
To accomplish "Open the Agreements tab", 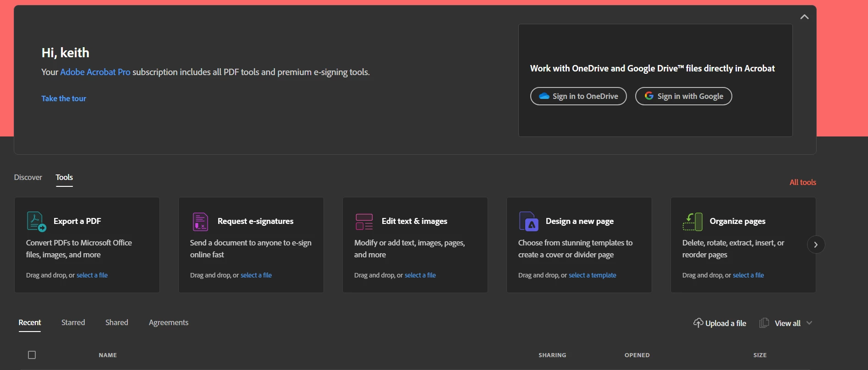I will pos(169,322).
